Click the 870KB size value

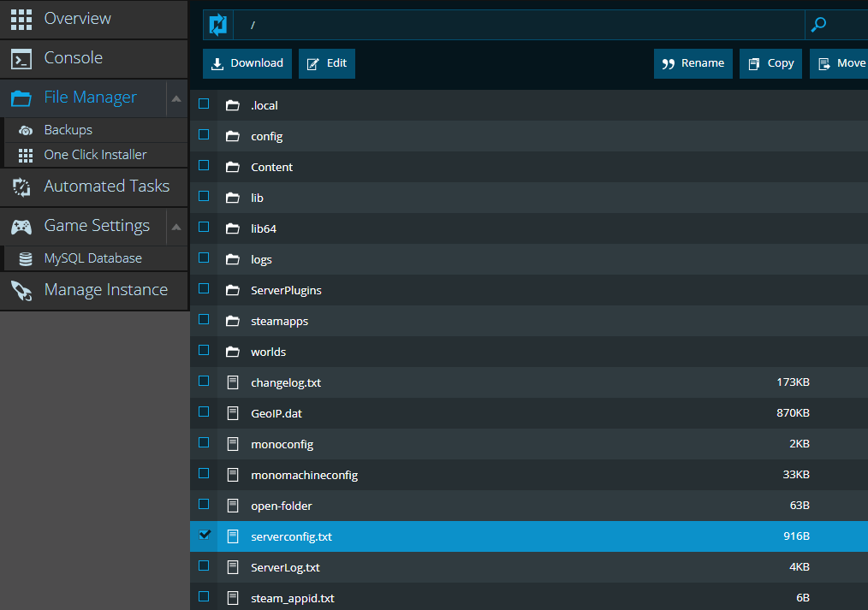pos(793,413)
